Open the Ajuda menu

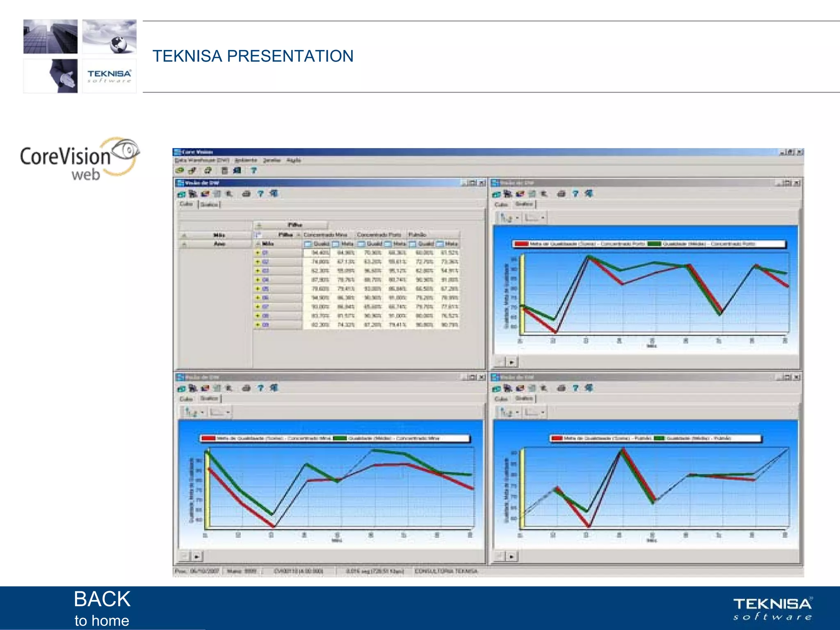click(x=294, y=160)
